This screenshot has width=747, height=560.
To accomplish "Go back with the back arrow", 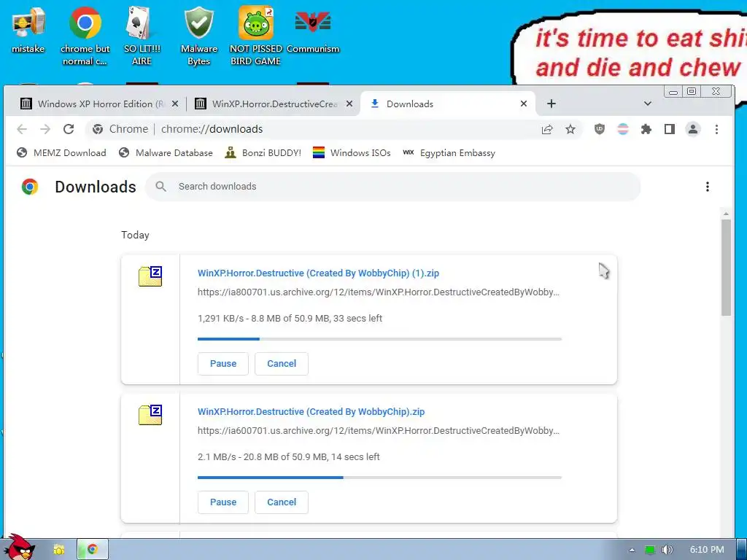I will [x=22, y=129].
